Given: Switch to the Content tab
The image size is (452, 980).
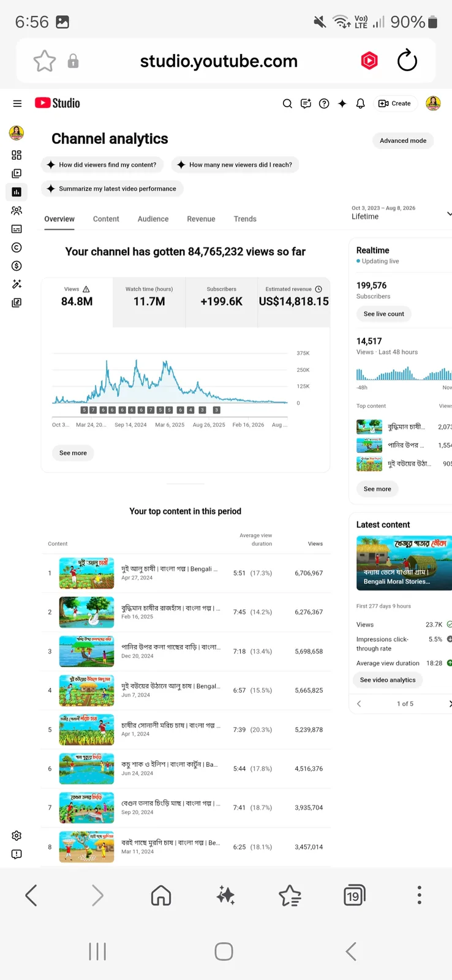Looking at the screenshot, I should pyautogui.click(x=106, y=219).
